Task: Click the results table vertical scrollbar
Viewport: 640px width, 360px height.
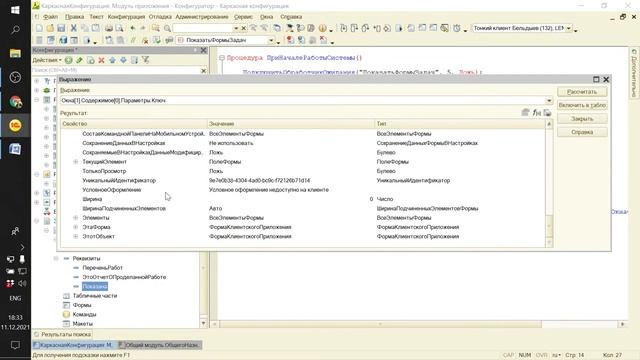Action: pos(549,184)
